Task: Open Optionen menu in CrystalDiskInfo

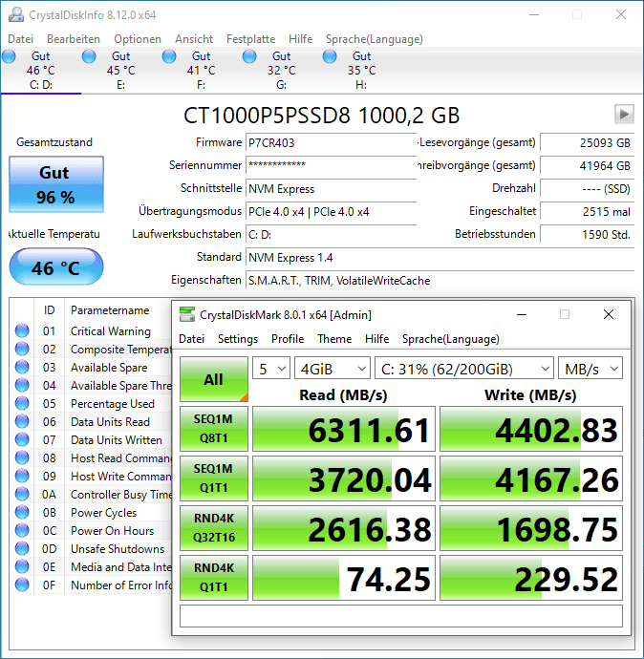Action: (137, 39)
